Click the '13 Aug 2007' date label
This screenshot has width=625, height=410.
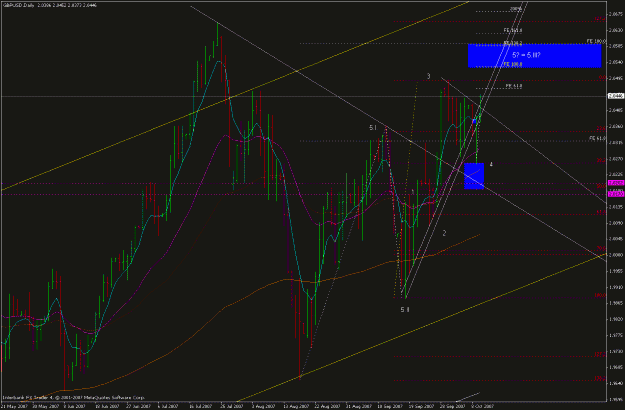coord(295,406)
